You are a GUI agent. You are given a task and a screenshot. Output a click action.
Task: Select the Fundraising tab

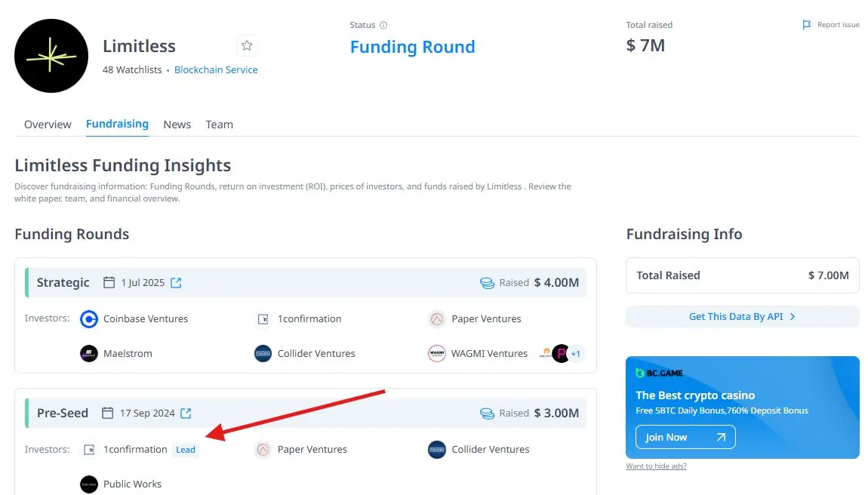pyautogui.click(x=117, y=124)
